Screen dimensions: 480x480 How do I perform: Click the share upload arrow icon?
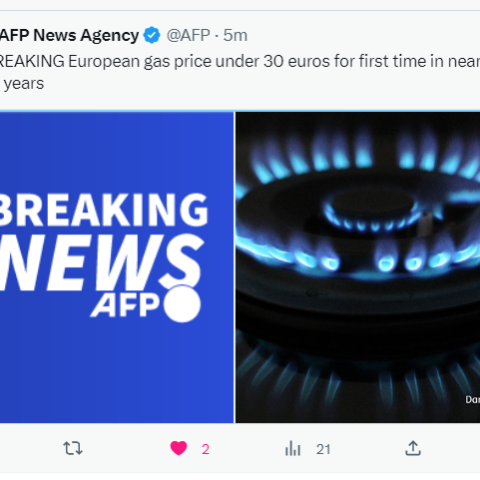(x=413, y=448)
